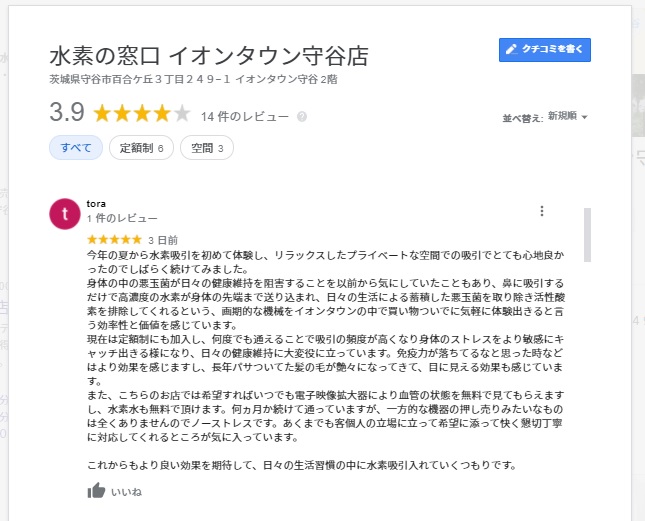Click the 14 件のレビュー count
645x521 pixels.
click(x=245, y=116)
